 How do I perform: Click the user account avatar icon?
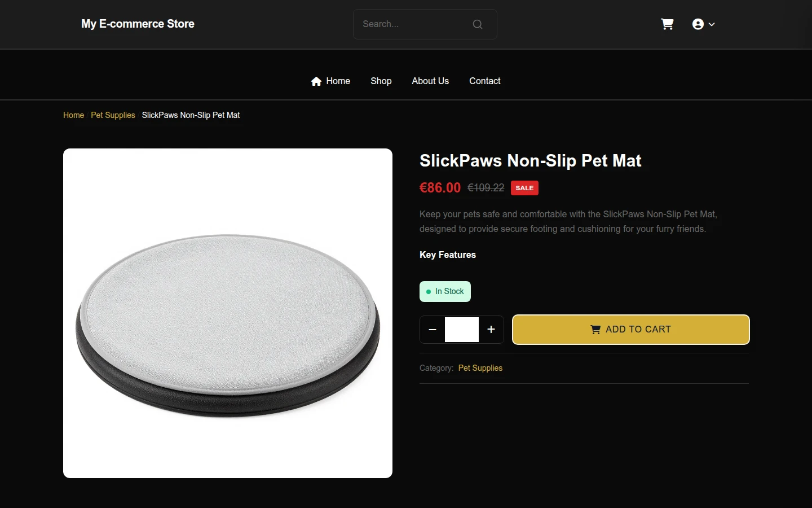tap(698, 24)
